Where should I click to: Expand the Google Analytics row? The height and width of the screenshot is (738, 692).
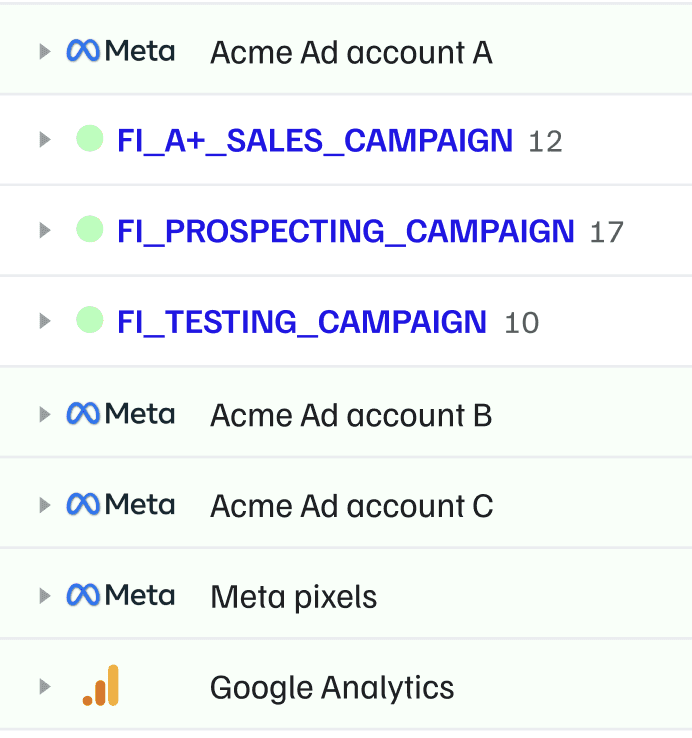tap(44, 687)
